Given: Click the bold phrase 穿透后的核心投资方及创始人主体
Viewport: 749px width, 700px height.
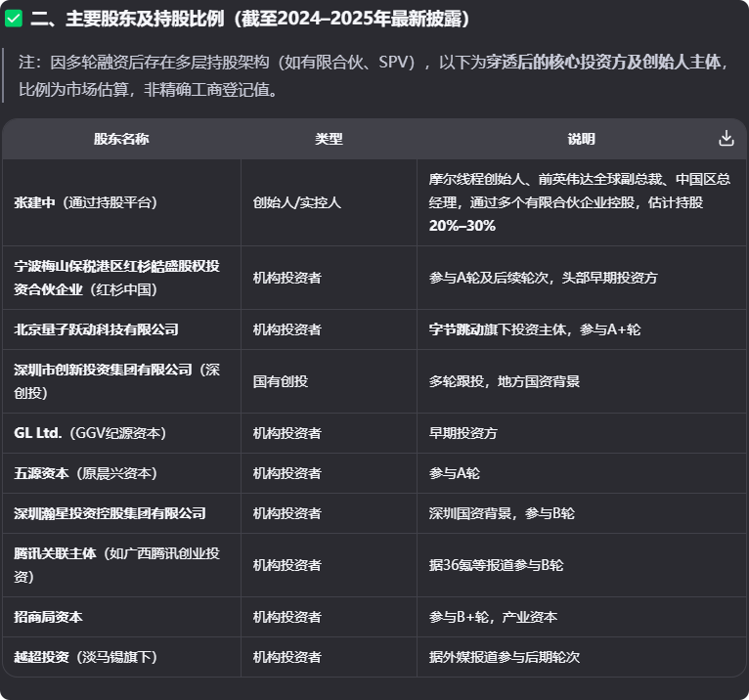Looking at the screenshot, I should (603, 62).
